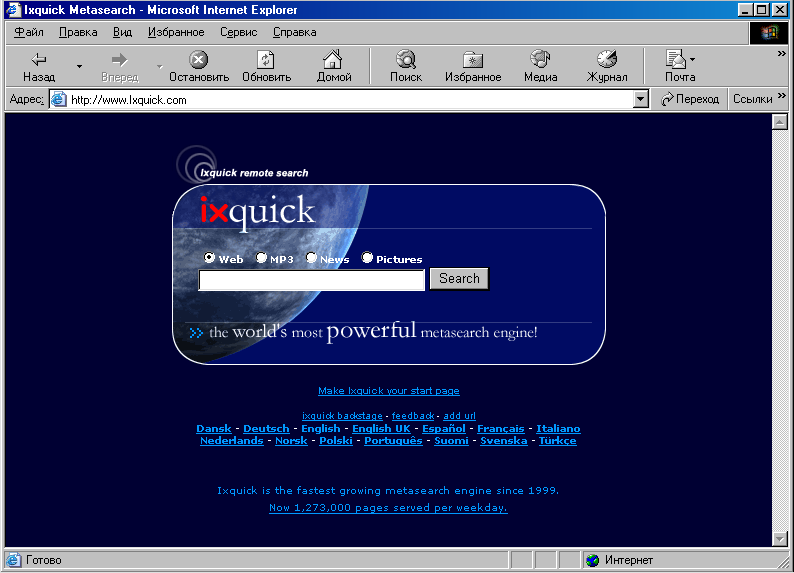Switch language to Español

pyautogui.click(x=444, y=429)
